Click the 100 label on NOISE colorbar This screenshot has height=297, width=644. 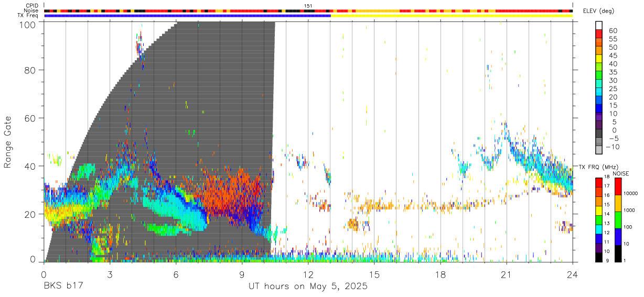coord(627,227)
